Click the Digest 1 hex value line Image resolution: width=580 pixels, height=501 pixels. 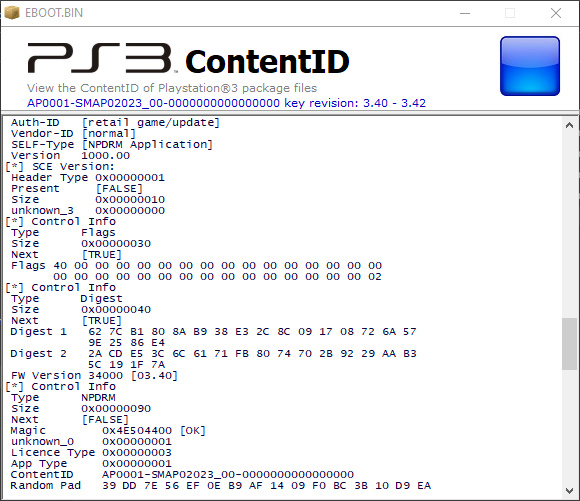tap(213, 332)
